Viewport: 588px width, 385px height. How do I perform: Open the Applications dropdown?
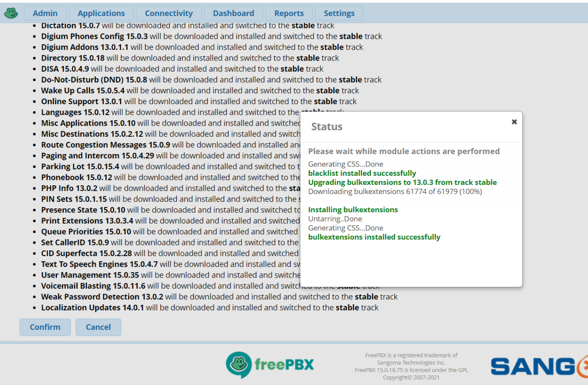point(101,13)
